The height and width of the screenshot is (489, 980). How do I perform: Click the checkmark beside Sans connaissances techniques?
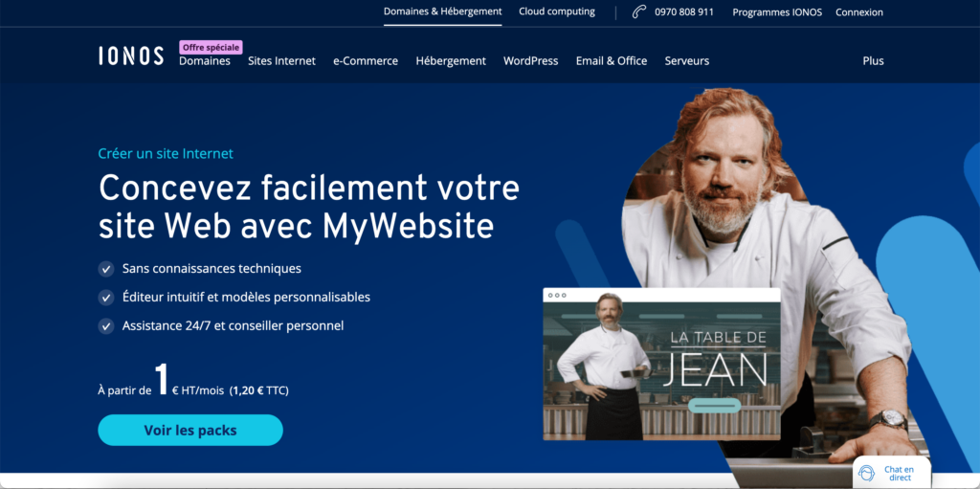point(106,269)
